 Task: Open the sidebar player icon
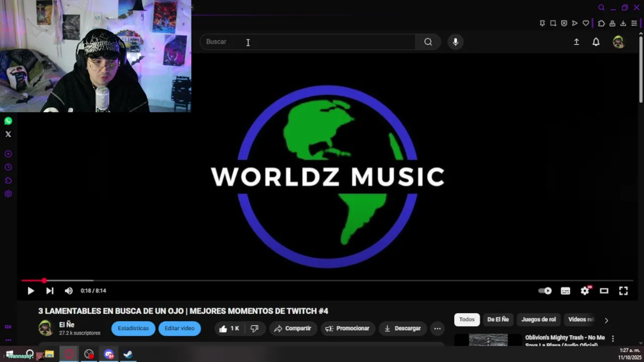8,154
